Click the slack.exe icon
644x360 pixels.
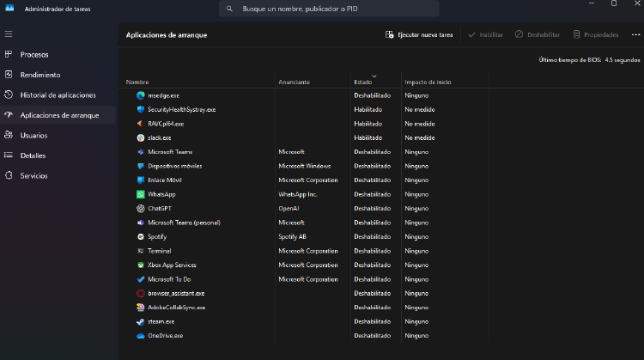coord(141,137)
